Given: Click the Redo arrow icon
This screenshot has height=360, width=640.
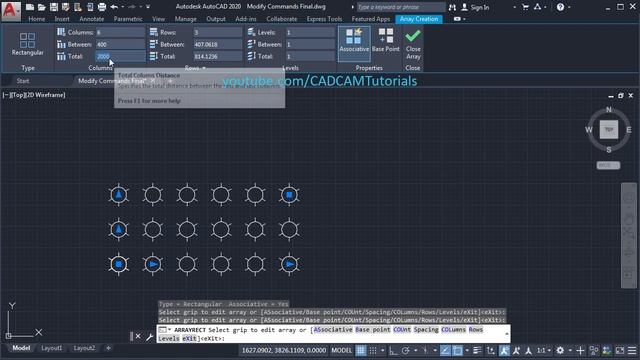Looking at the screenshot, I should click(x=132, y=7).
